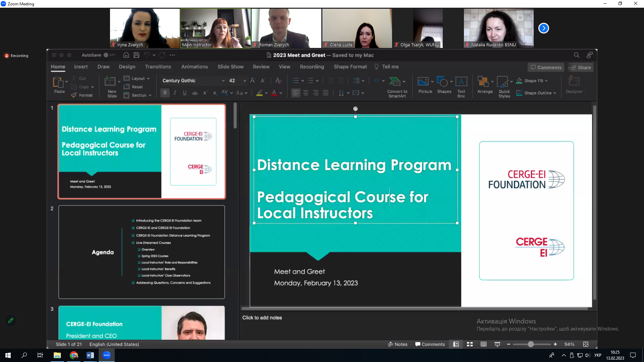
Task: Click Convert to SmartArt icon
Action: (x=395, y=81)
